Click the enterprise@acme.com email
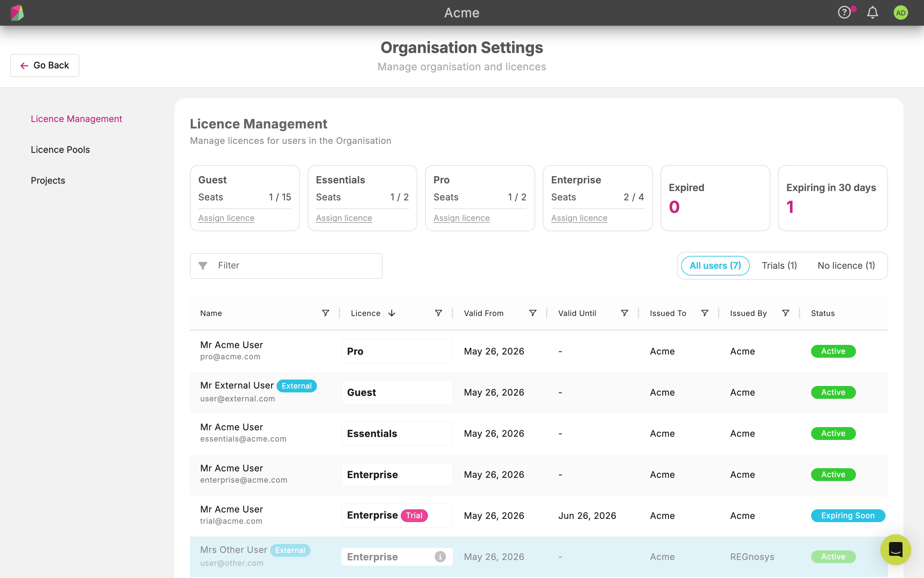924x578 pixels. (x=244, y=480)
